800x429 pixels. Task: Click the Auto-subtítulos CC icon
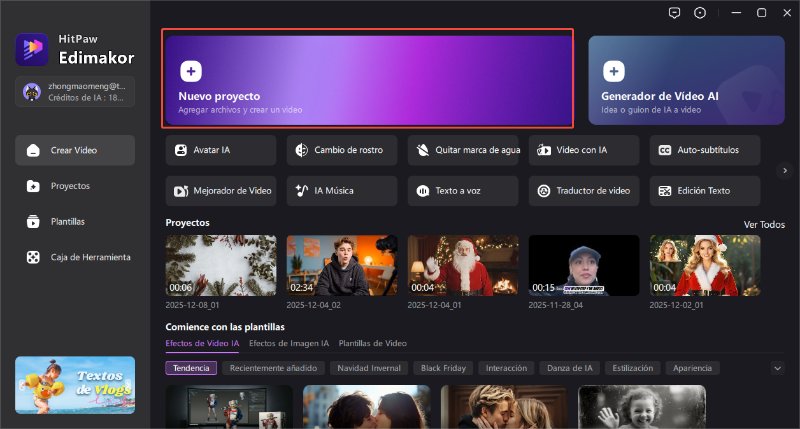tap(665, 150)
